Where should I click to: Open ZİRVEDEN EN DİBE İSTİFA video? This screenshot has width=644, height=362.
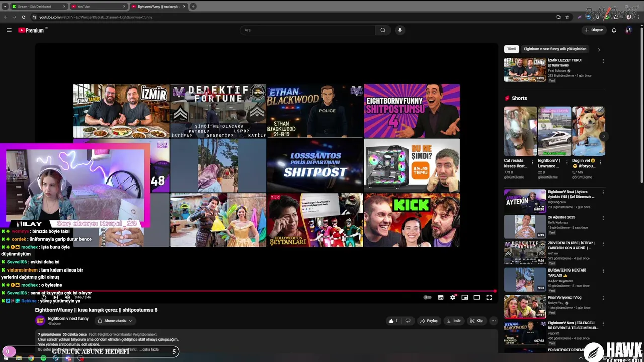click(525, 252)
